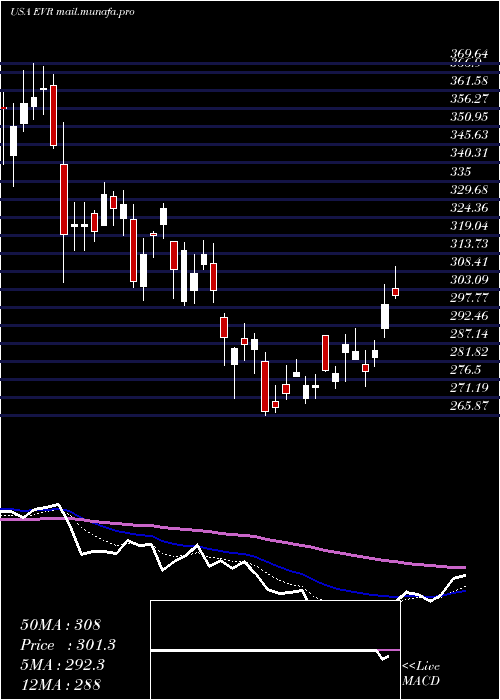
Task: Select the 329.68 price axis label
Action: click(468, 190)
